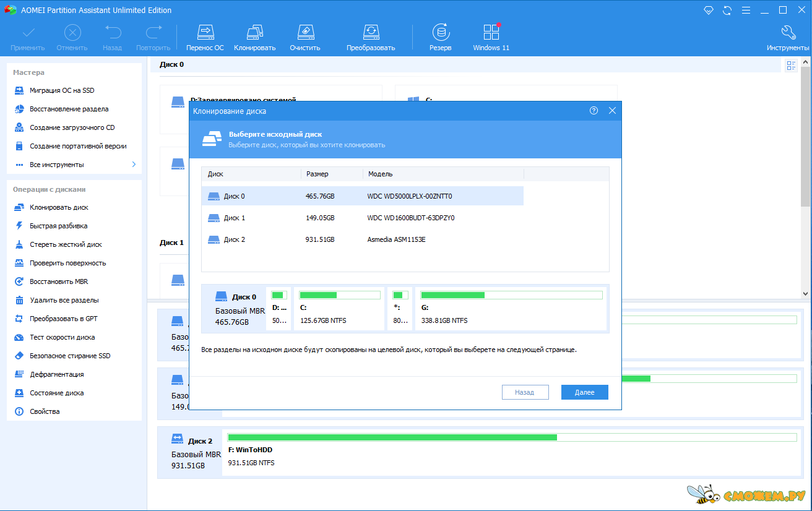
Task: Open the hamburger menu in title bar
Action: (746, 10)
